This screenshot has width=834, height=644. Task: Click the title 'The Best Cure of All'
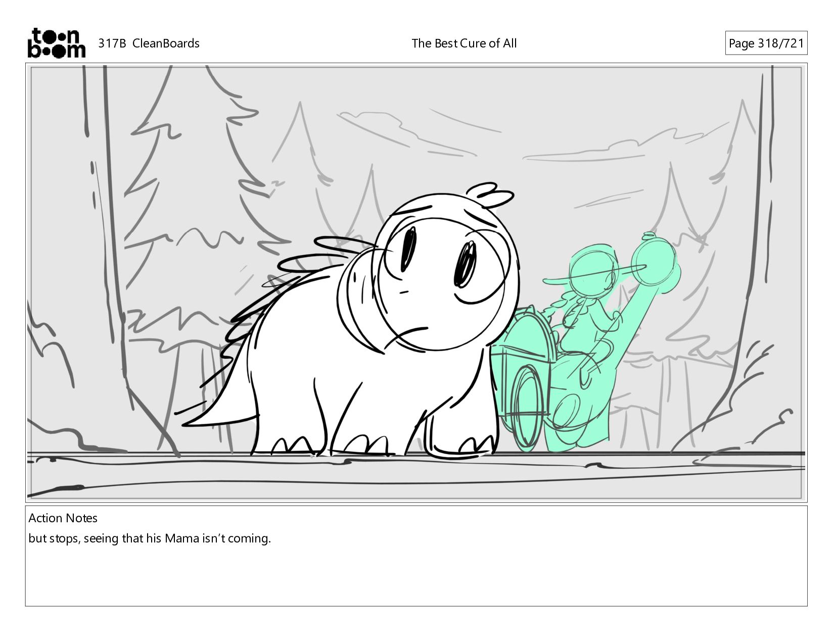(x=464, y=43)
